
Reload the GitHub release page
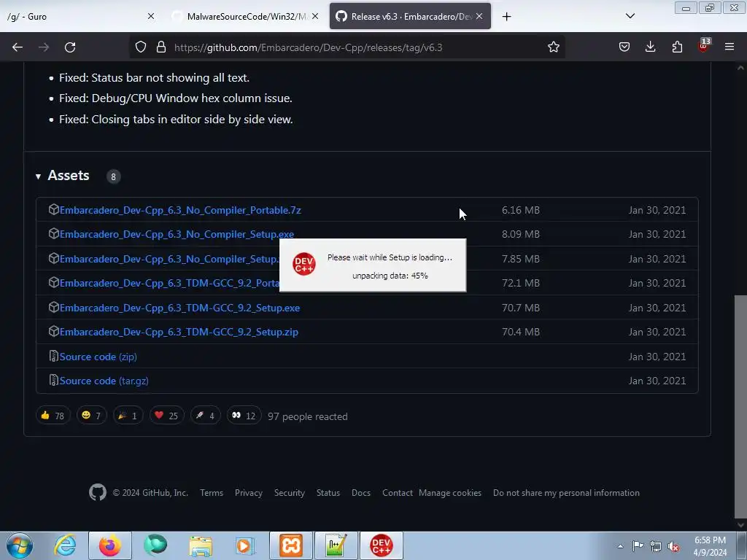[70, 47]
